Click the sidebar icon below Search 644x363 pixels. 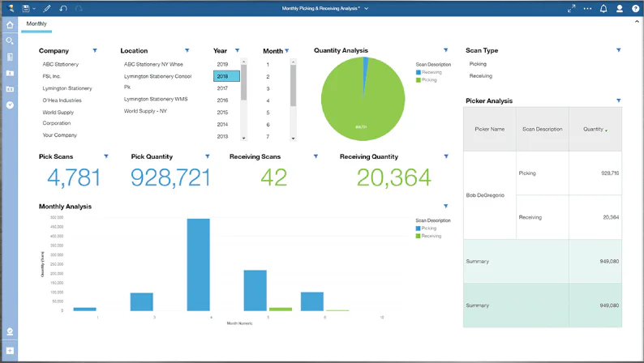pos(10,57)
